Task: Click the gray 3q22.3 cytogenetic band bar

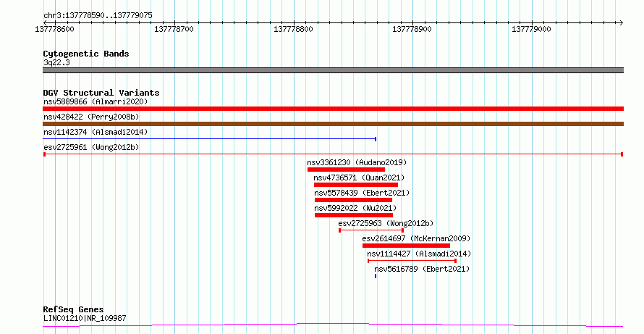Action: (333, 70)
